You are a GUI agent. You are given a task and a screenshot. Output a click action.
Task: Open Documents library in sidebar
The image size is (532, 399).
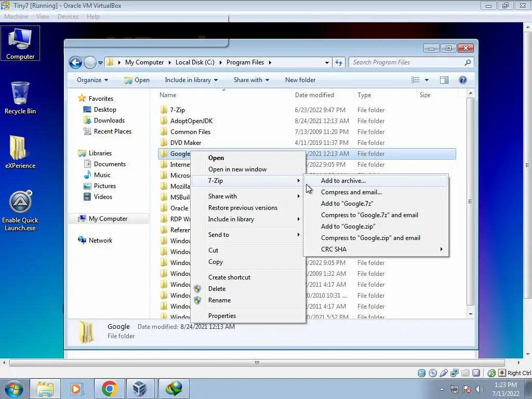[110, 164]
